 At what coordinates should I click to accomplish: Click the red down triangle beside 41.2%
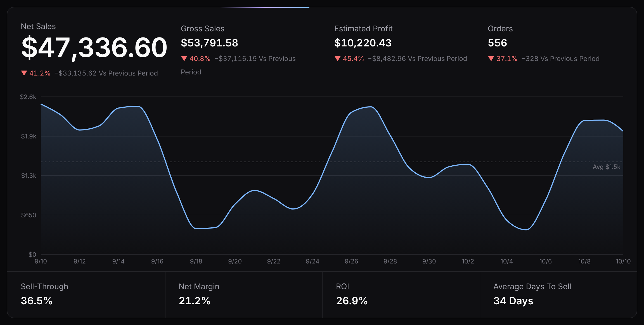coord(24,73)
